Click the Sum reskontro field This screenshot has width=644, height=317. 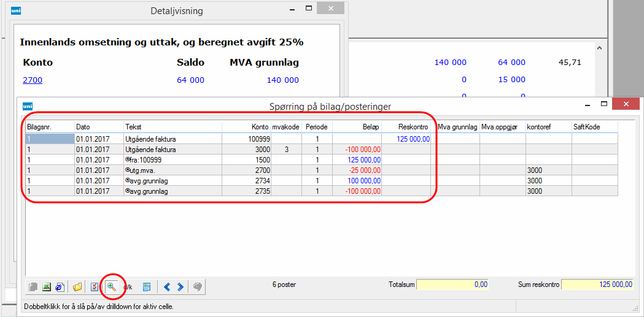pos(597,285)
